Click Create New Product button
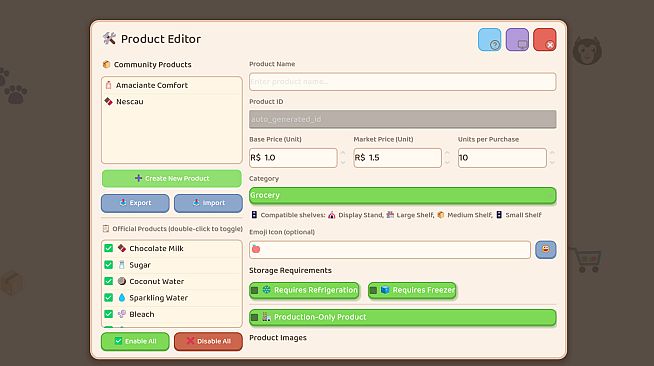Image resolution: width=654 pixels, height=366 pixels. (171, 178)
